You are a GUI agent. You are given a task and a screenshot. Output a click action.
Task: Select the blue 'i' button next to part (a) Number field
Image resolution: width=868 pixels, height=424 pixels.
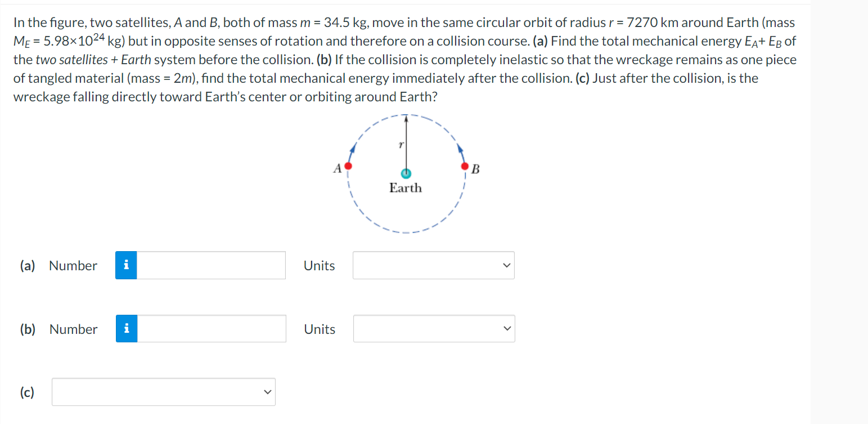127,265
